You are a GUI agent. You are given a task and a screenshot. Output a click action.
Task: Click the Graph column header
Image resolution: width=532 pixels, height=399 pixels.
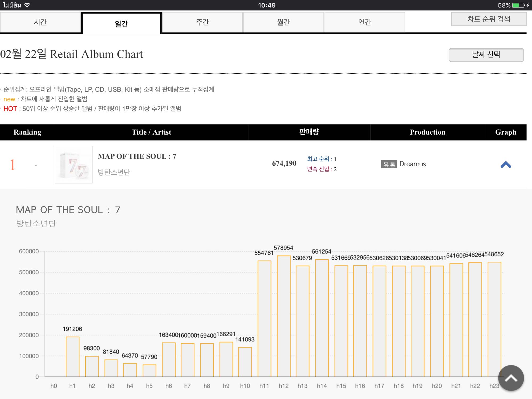click(506, 132)
